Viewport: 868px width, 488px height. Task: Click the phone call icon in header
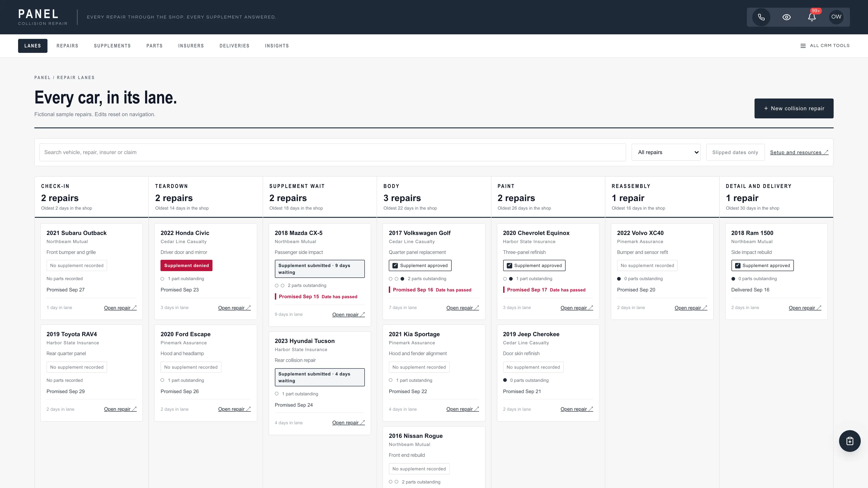pos(761,17)
